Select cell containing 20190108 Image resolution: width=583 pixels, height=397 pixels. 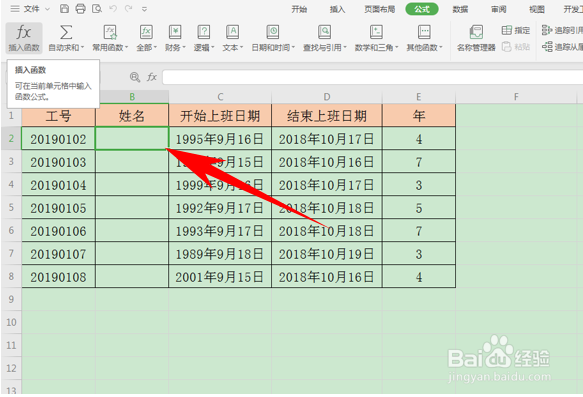(x=58, y=276)
